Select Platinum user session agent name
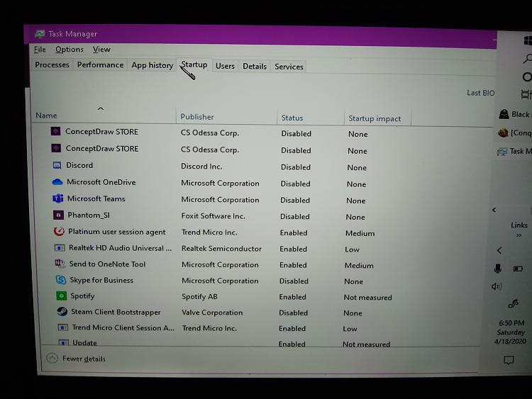 pyautogui.click(x=117, y=232)
